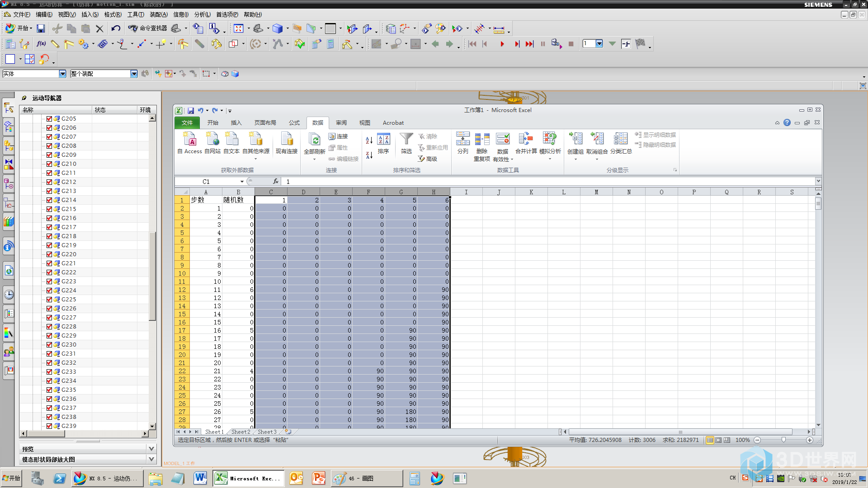Open the 实体 selection filter dropdown
868x488 pixels.
tap(62, 74)
